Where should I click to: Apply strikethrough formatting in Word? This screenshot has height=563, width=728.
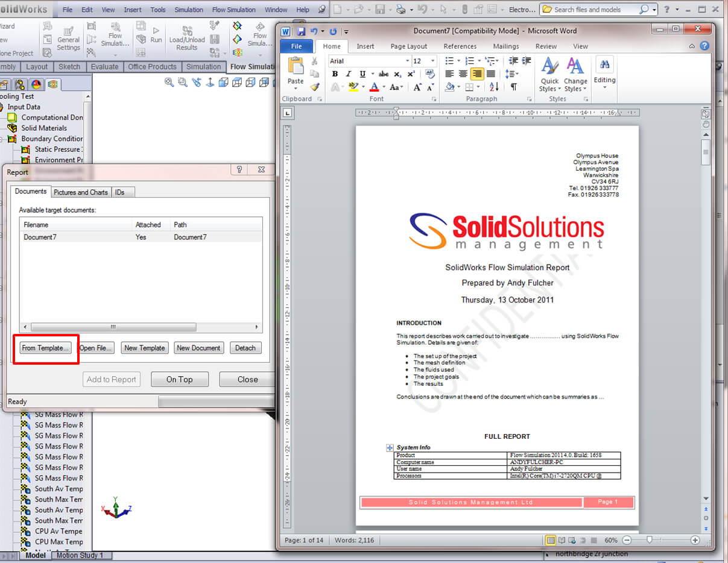coord(383,74)
